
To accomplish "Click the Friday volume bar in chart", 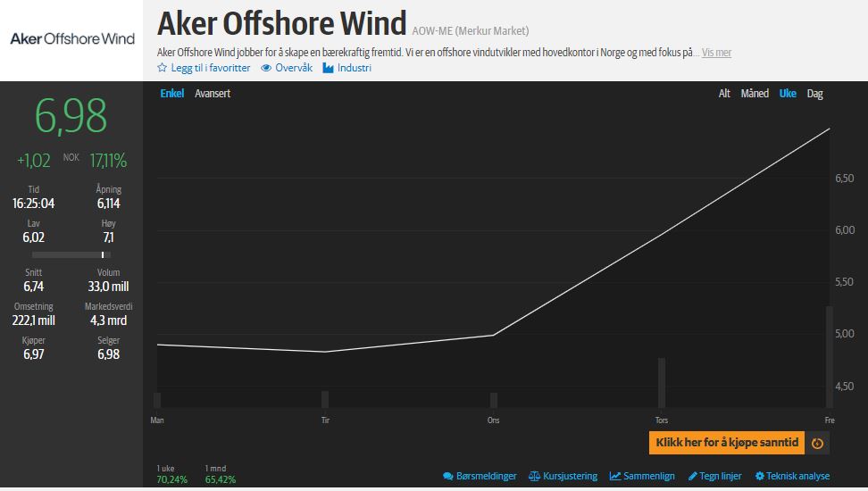I will coord(830,356).
